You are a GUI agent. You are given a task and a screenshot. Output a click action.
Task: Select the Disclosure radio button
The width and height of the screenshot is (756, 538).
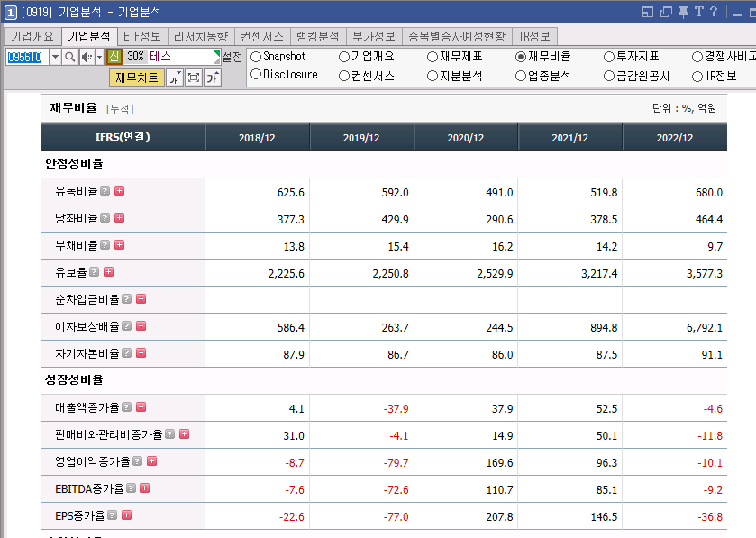(256, 74)
